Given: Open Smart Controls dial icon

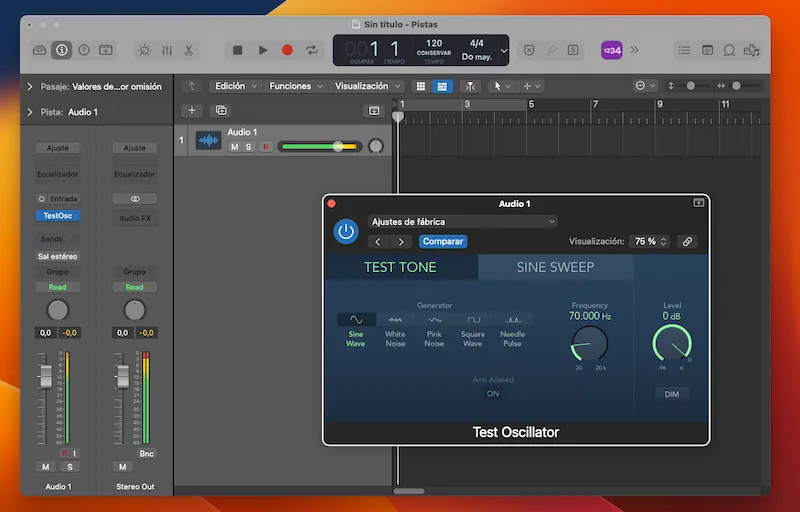Looking at the screenshot, I should pyautogui.click(x=144, y=50).
